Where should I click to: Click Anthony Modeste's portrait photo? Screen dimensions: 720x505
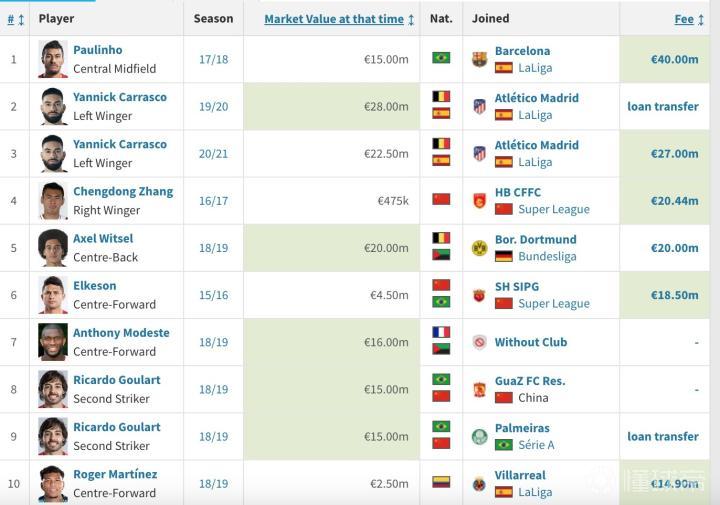(53, 342)
